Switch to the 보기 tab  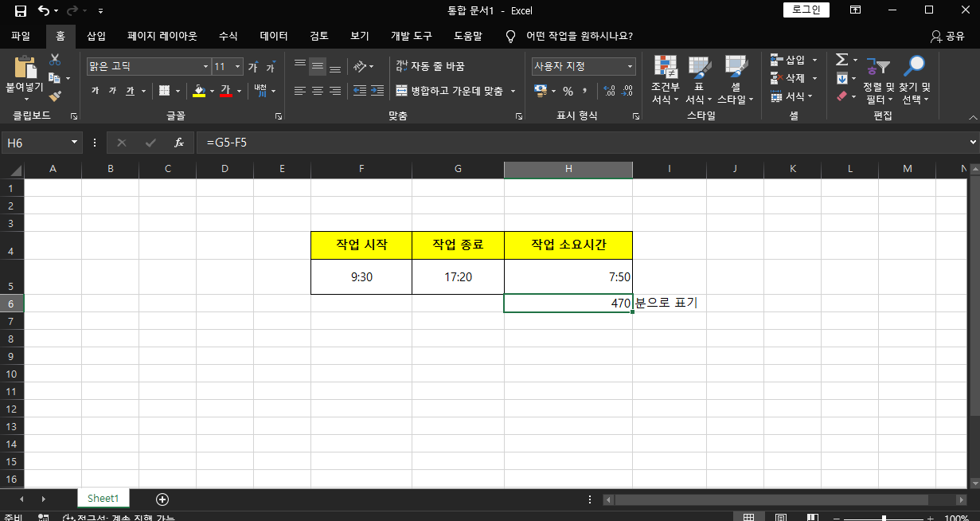pos(360,36)
